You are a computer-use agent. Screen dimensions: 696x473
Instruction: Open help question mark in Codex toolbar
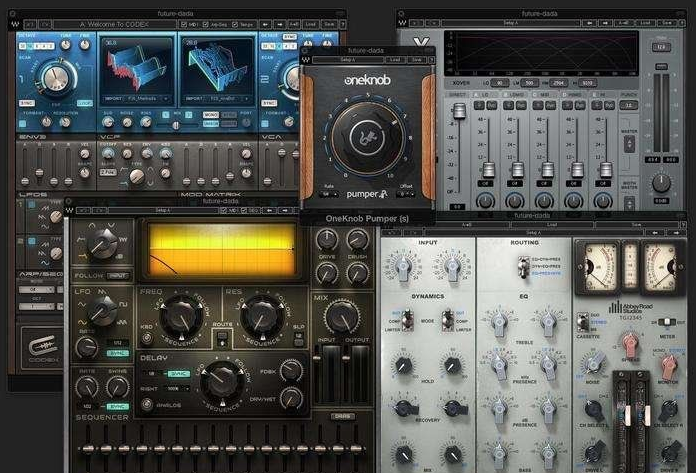(x=342, y=24)
